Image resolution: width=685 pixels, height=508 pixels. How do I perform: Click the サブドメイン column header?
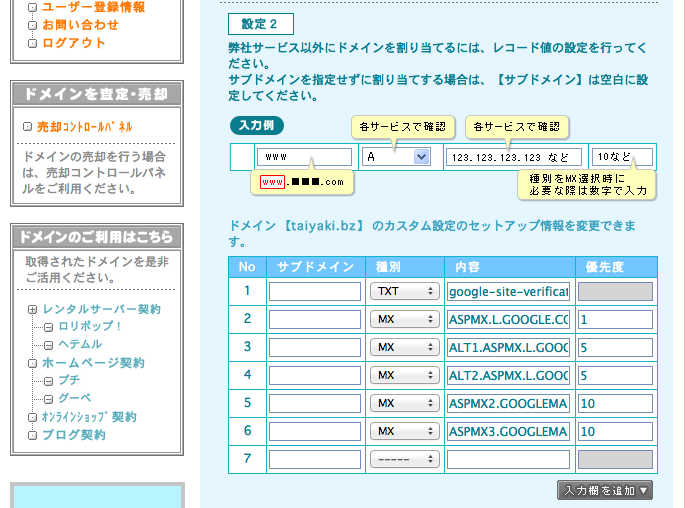pos(316,267)
